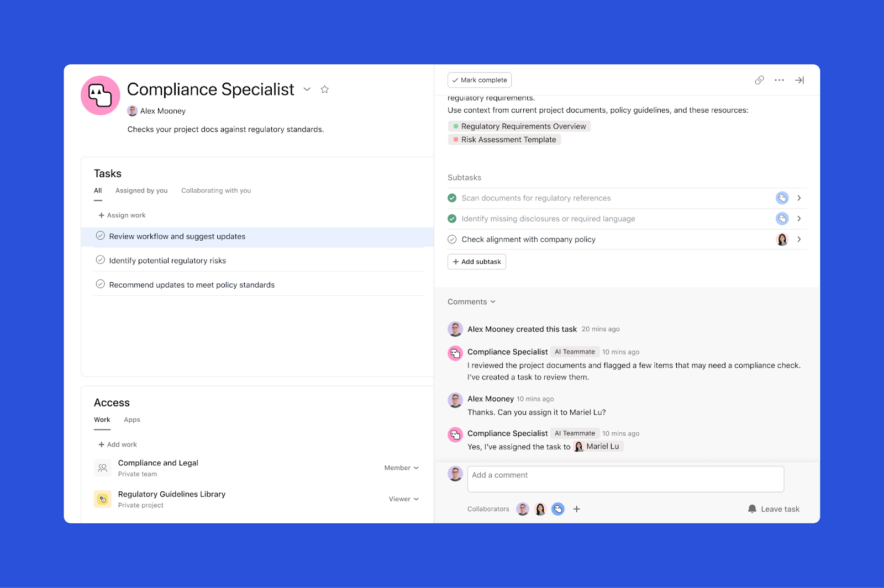Open the Member role dropdown
Viewport: 884px width, 588px height.
(402, 468)
